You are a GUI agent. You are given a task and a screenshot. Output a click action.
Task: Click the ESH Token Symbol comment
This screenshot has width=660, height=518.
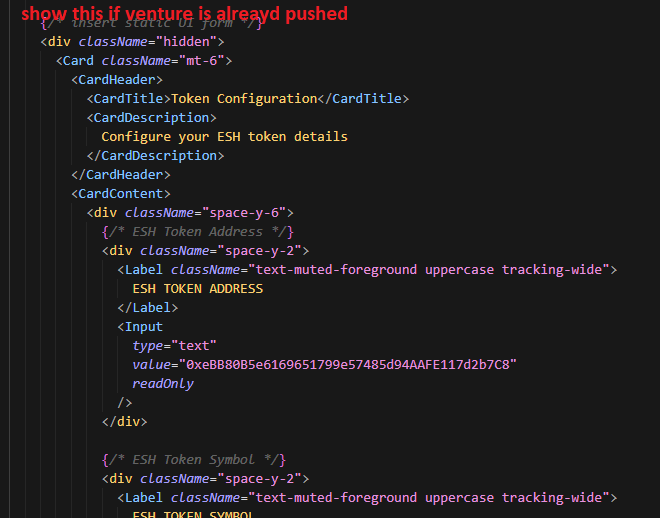[193, 460]
